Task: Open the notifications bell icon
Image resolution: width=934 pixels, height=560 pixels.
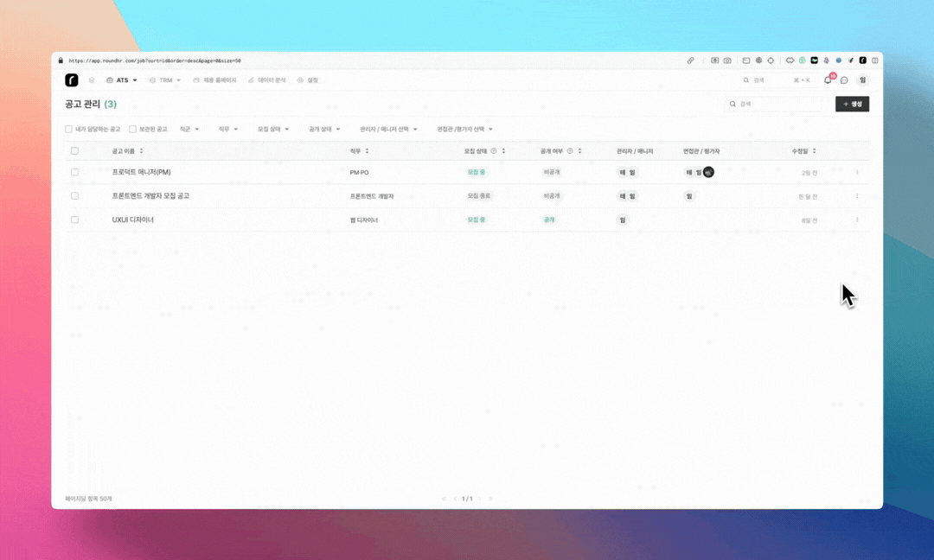Action: point(828,80)
